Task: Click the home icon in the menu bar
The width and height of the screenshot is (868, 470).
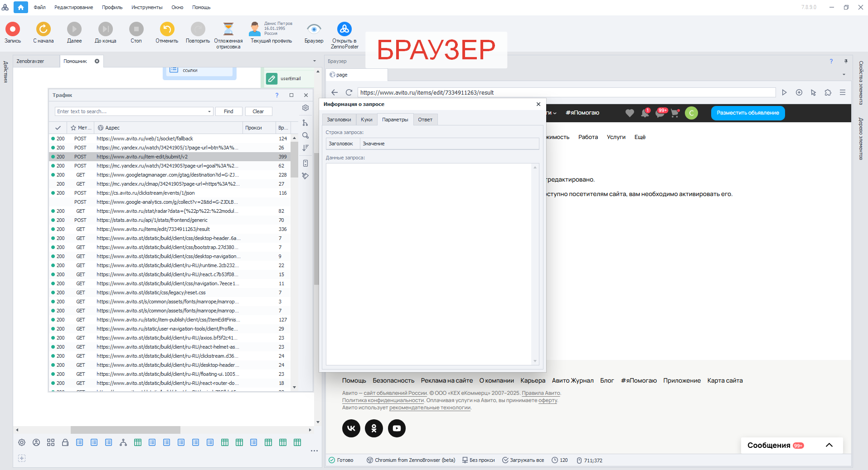Action: click(21, 7)
